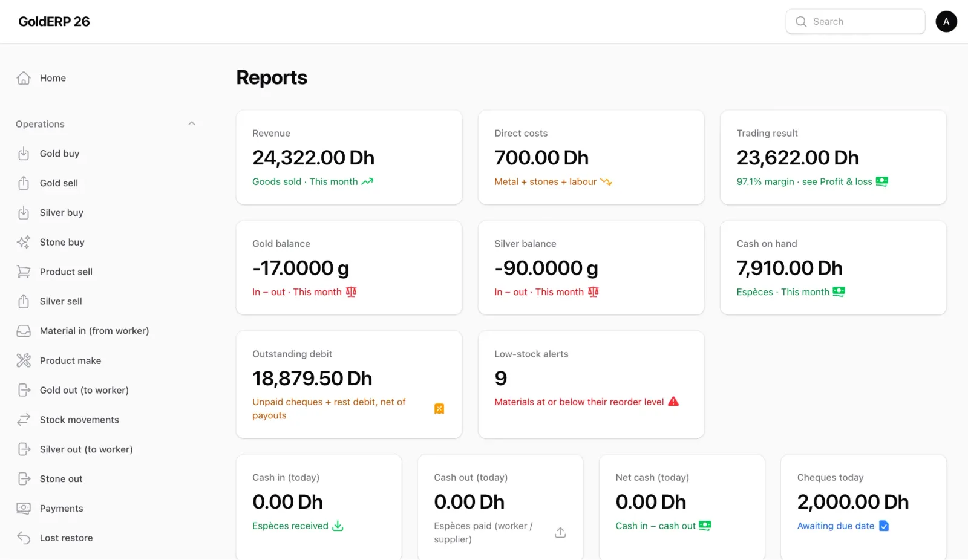
Task: Open the Silver balance card
Action: 591,268
